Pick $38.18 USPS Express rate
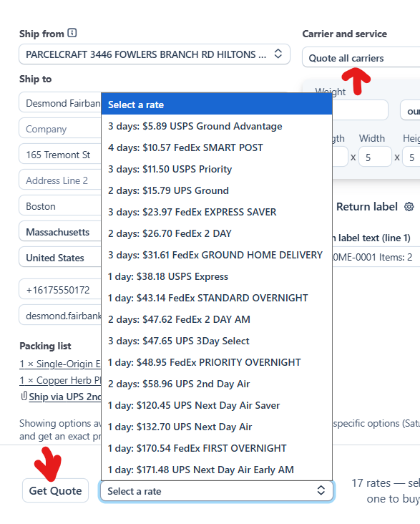The height and width of the screenshot is (524, 420). coord(217,276)
